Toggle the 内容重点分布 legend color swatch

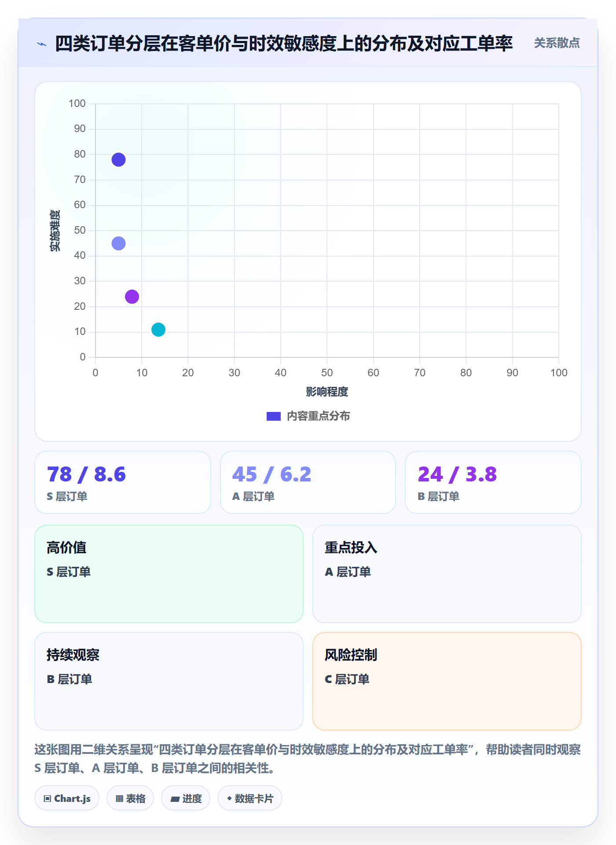pyautogui.click(x=274, y=416)
